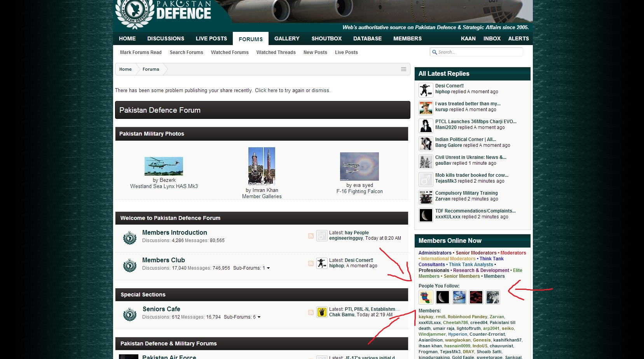Click Administrators group link
This screenshot has width=644, height=359.
click(435, 253)
